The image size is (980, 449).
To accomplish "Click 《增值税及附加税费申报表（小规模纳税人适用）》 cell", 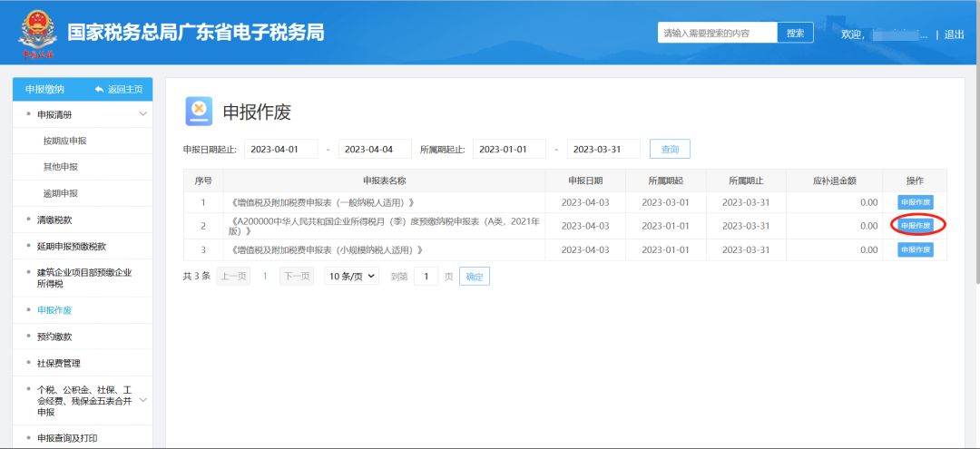I will coord(385,249).
